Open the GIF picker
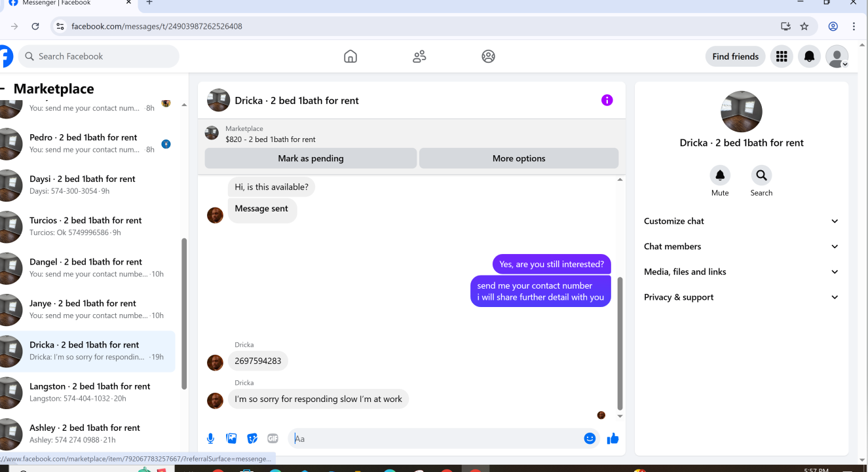The width and height of the screenshot is (868, 472). (x=273, y=439)
